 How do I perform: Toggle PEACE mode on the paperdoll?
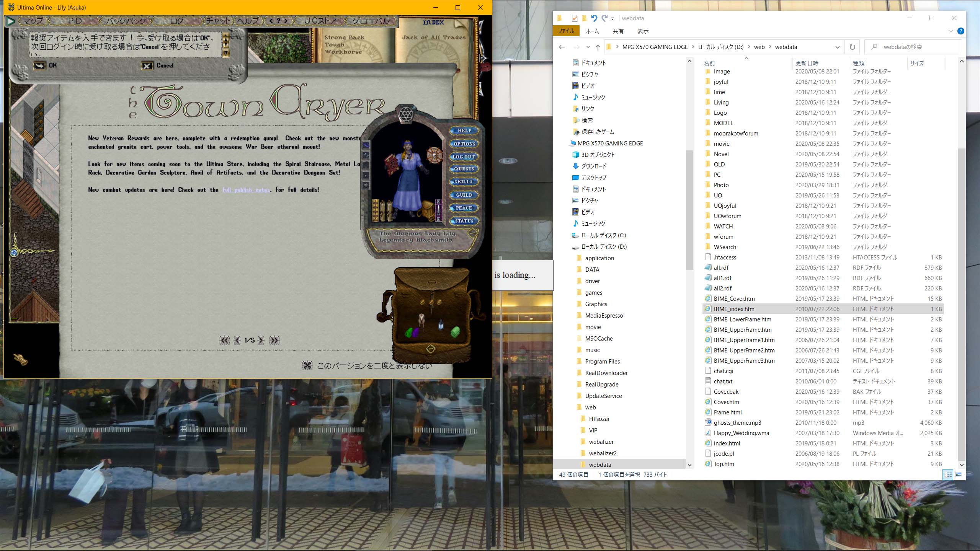pyautogui.click(x=464, y=208)
